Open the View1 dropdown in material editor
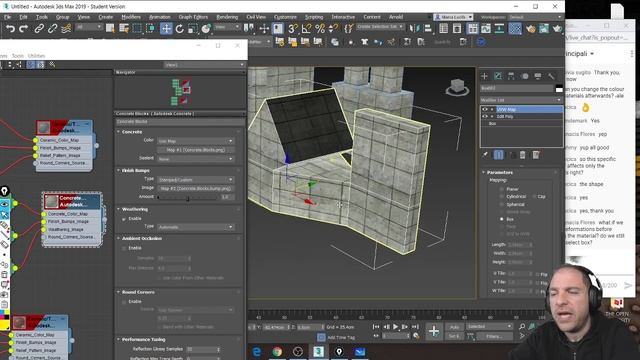This screenshot has height=360, width=640. coord(204,65)
